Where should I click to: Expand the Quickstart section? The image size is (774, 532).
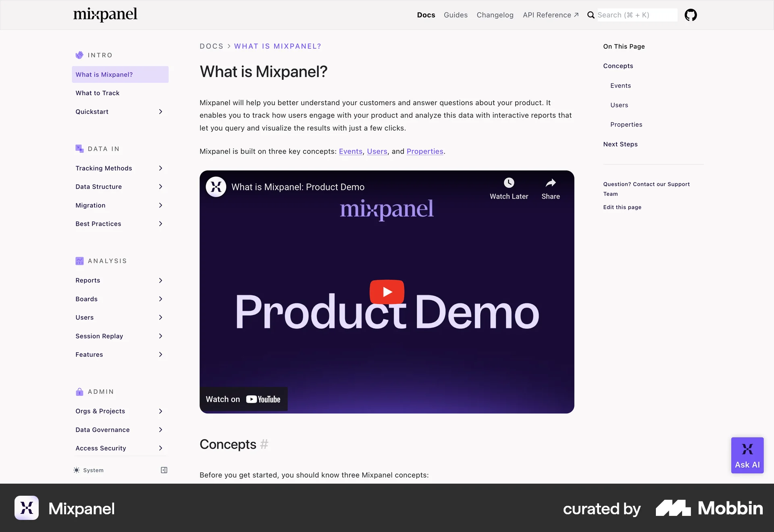(160, 112)
